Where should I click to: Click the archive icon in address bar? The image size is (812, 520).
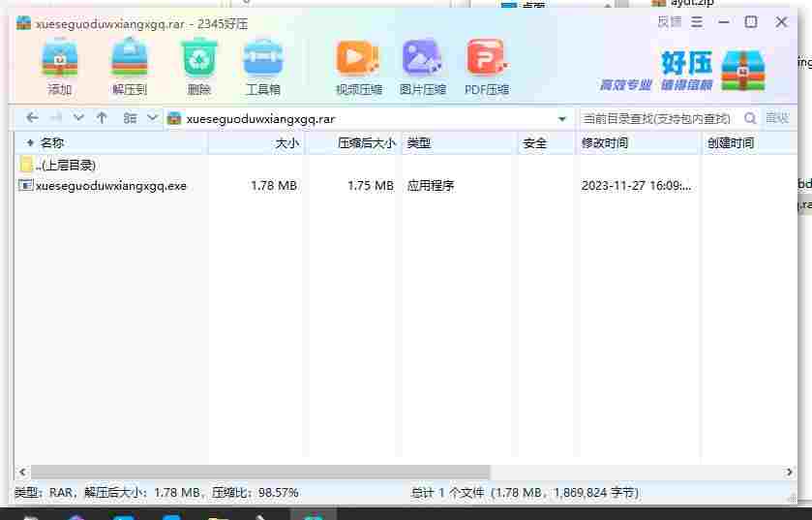pyautogui.click(x=174, y=118)
